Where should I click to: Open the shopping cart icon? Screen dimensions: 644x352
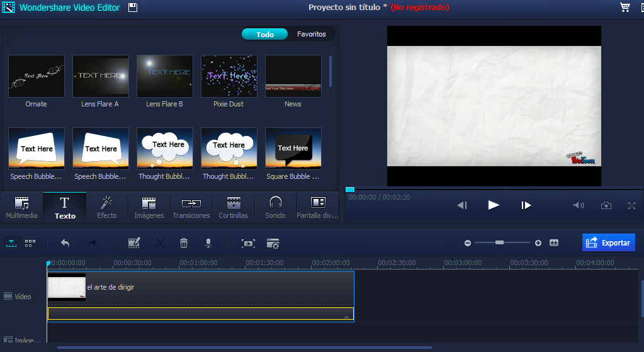(624, 7)
